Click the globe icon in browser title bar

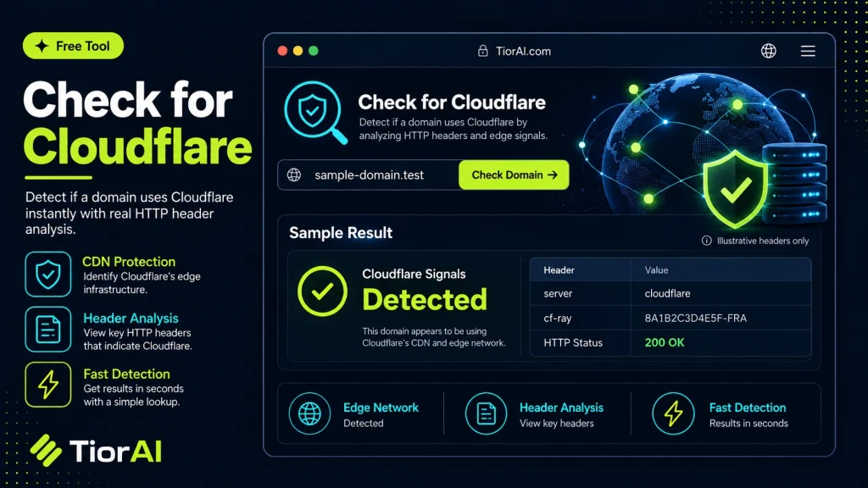coord(768,51)
